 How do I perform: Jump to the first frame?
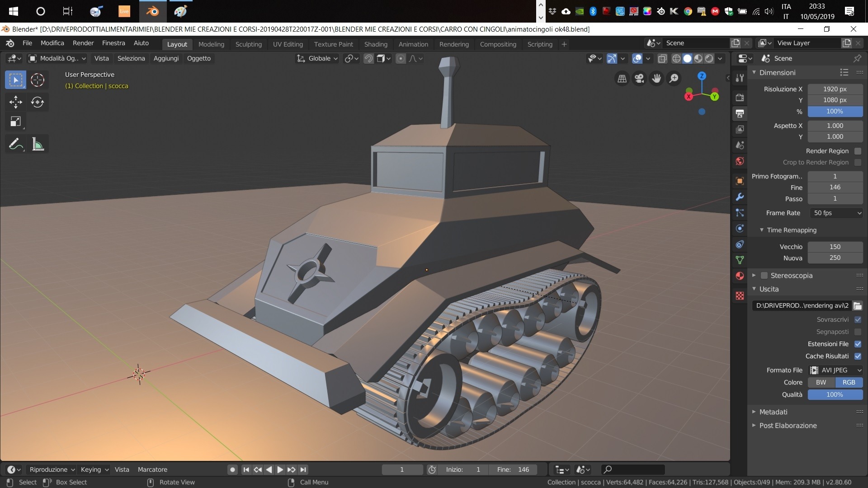pos(246,469)
